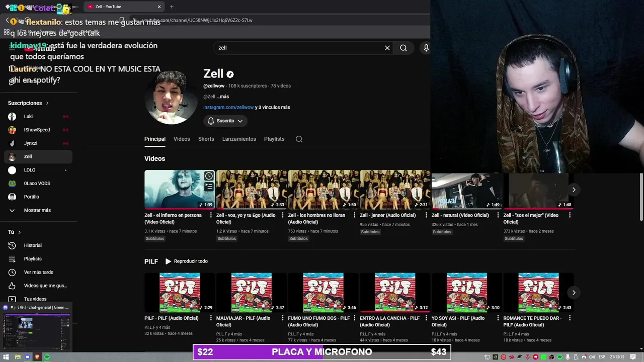Open Jynxzi subscription channel
The height and width of the screenshot is (362, 644).
point(38,143)
